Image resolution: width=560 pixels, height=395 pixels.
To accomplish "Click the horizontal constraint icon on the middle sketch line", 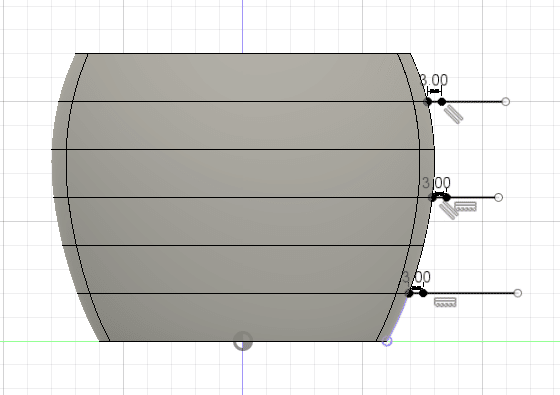I will [466, 206].
